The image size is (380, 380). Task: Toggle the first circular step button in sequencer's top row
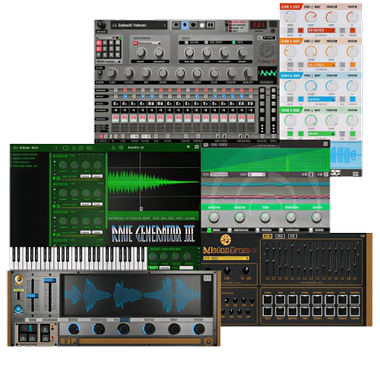115,90
